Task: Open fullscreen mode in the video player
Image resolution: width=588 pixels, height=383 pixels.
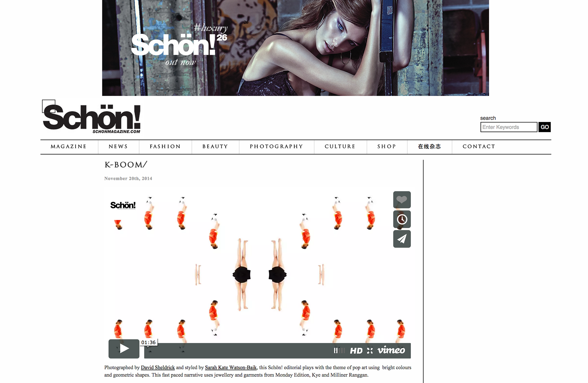Action: click(370, 350)
